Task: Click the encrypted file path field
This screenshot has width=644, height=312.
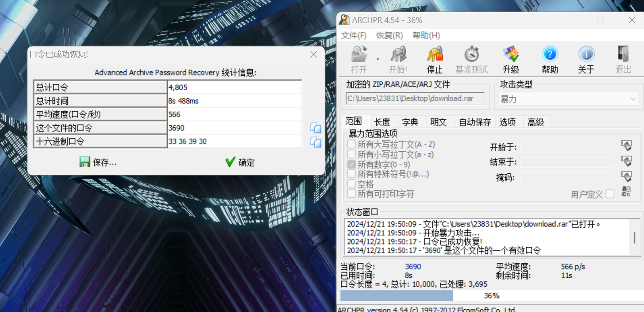Action: 416,99
